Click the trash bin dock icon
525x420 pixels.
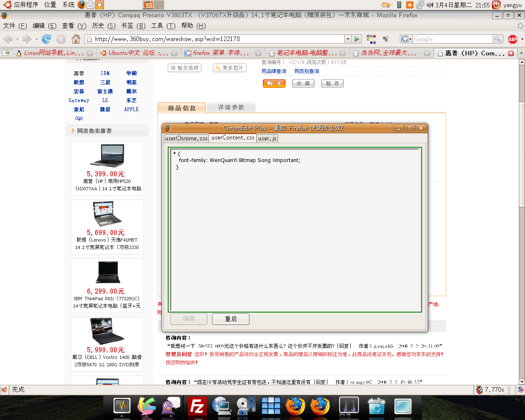376,406
